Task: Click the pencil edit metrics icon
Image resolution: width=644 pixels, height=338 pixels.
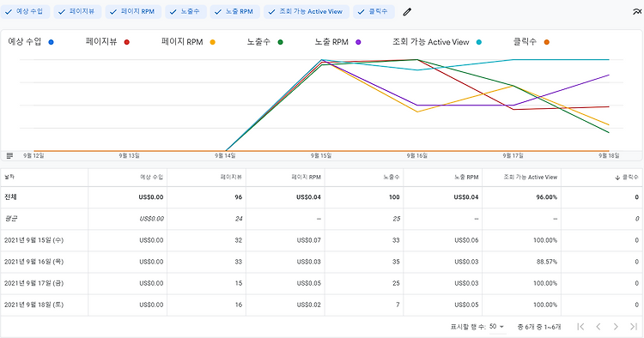Action: 407,12
